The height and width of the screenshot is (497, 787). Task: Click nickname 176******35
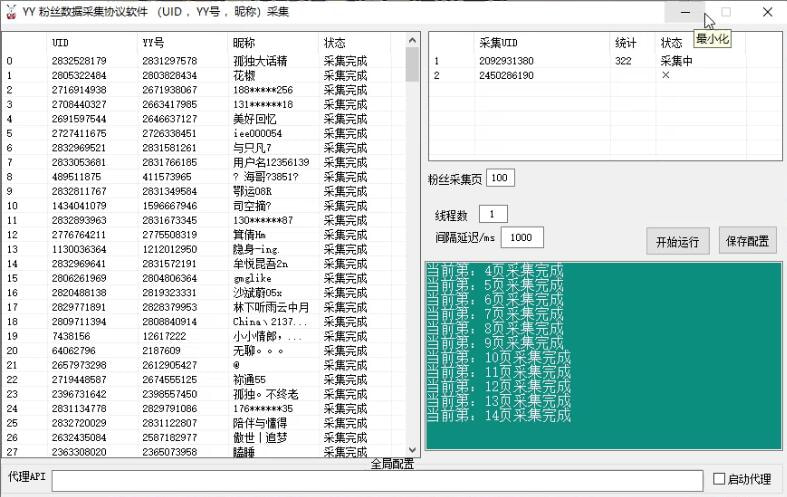tap(263, 409)
